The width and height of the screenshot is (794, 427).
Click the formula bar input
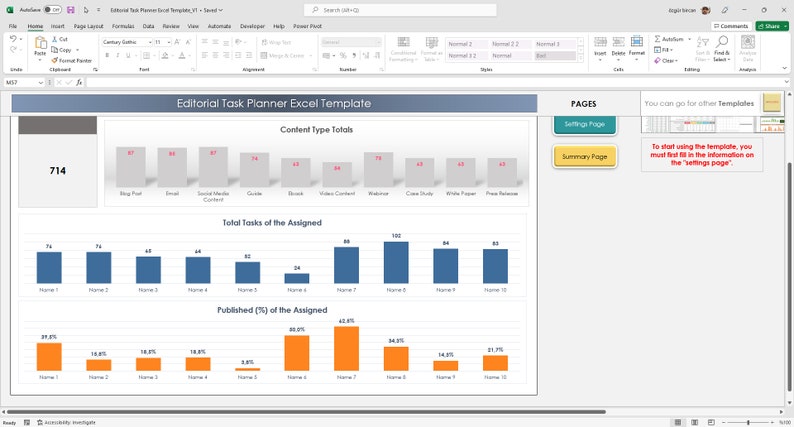(x=434, y=82)
